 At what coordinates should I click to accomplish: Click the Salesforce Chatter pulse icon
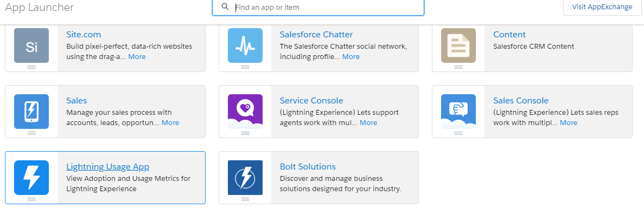click(x=245, y=45)
